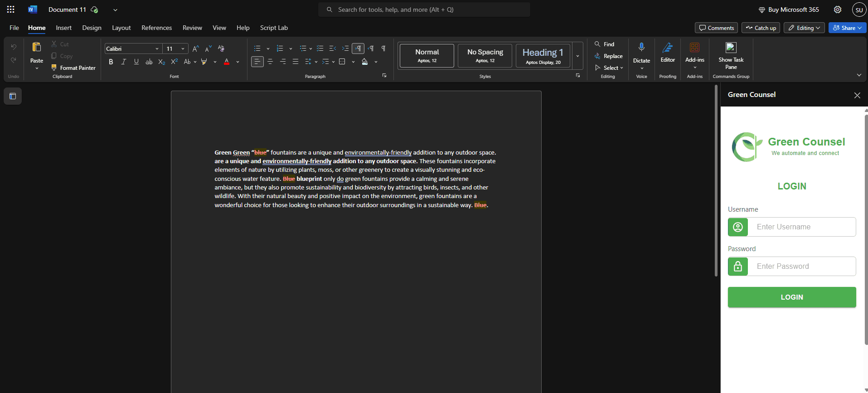Open the File menu
Viewport: 868px width, 393px height.
click(x=14, y=28)
